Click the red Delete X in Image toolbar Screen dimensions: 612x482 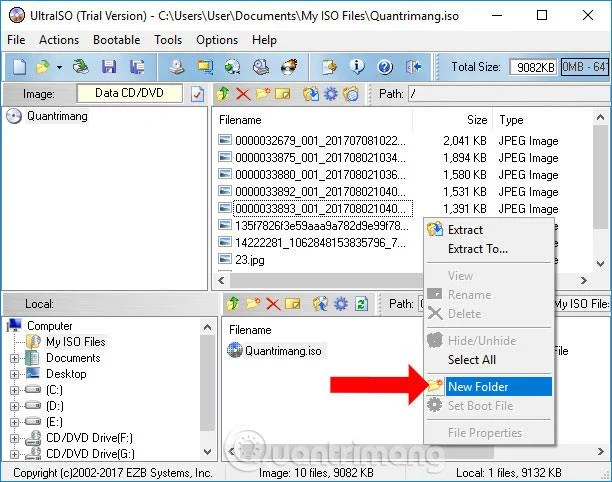pos(243,94)
